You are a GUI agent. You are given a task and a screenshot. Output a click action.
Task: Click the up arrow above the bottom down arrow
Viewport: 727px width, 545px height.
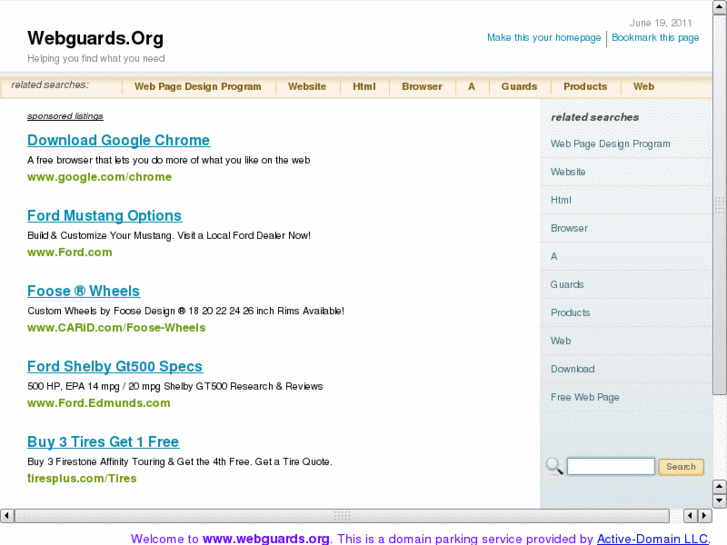pos(719,487)
